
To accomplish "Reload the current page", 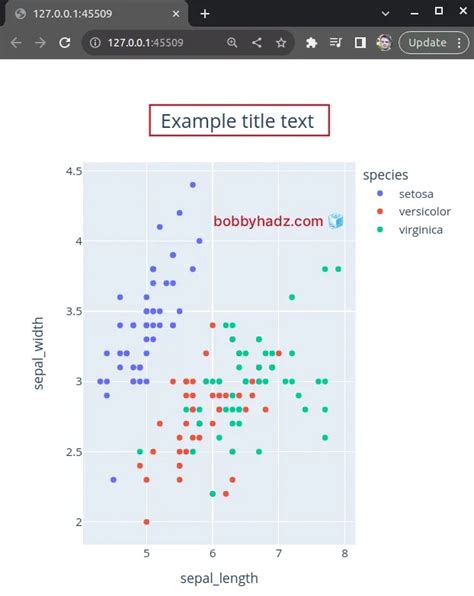I will [65, 43].
